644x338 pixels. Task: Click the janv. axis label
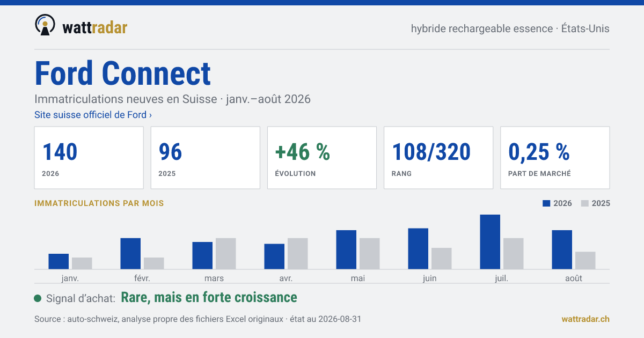coord(70,278)
